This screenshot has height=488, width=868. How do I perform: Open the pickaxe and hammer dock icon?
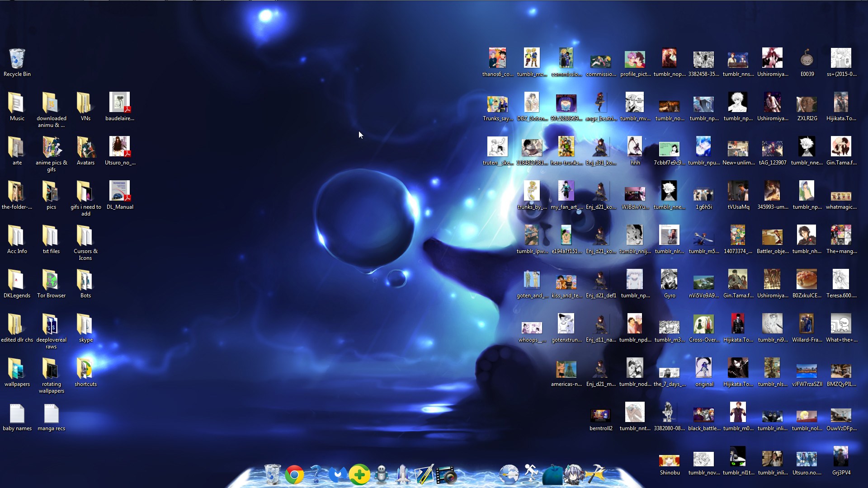(595, 474)
